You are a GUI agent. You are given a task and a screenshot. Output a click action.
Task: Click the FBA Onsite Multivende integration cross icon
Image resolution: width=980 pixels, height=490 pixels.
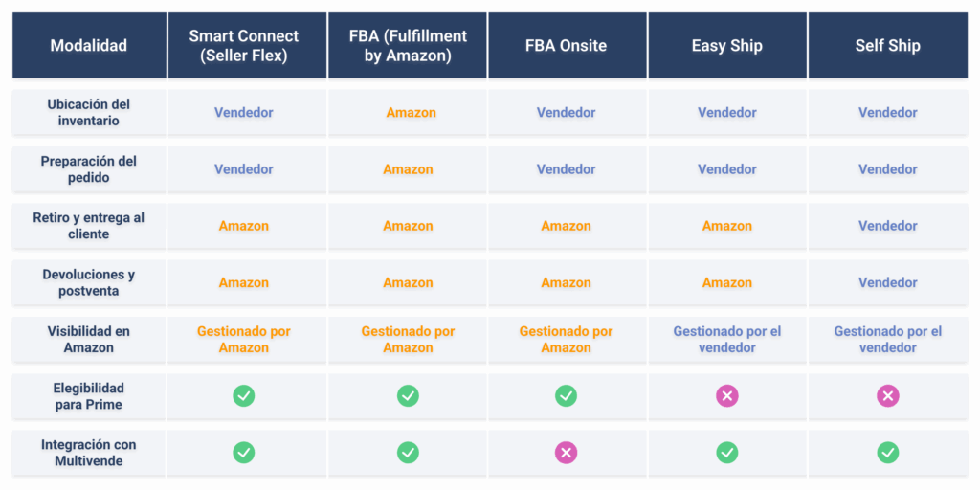click(x=567, y=453)
